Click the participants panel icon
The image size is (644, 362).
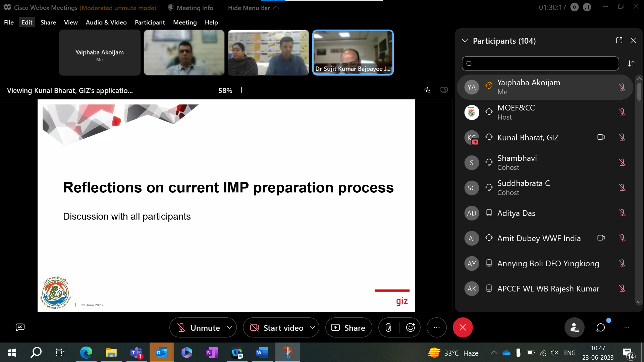(575, 327)
